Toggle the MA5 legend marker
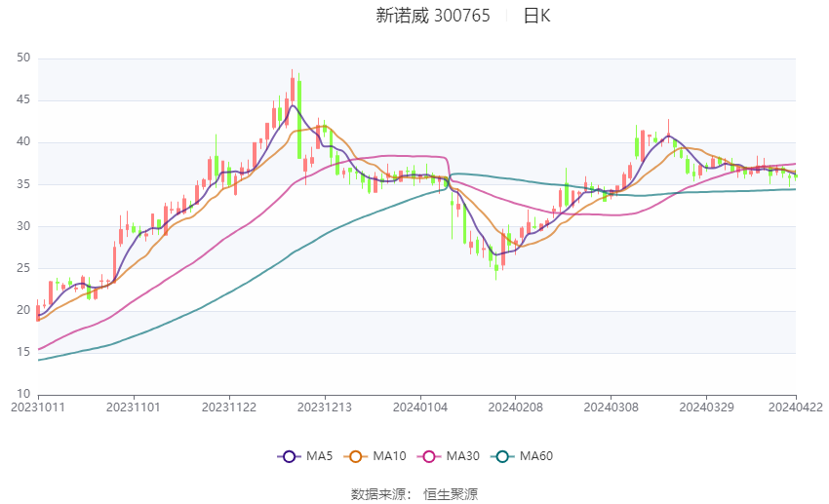 (x=289, y=456)
